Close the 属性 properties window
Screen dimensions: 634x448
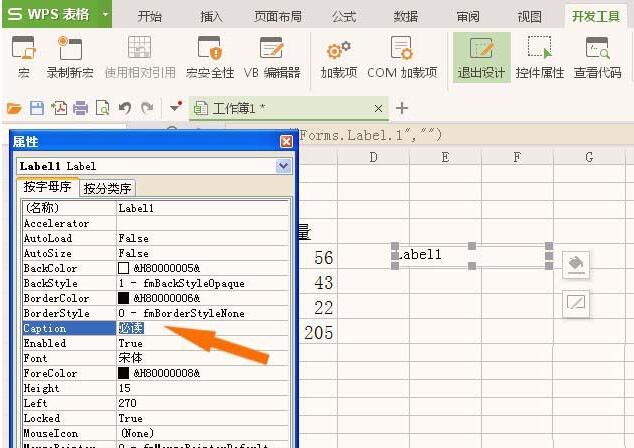click(286, 142)
